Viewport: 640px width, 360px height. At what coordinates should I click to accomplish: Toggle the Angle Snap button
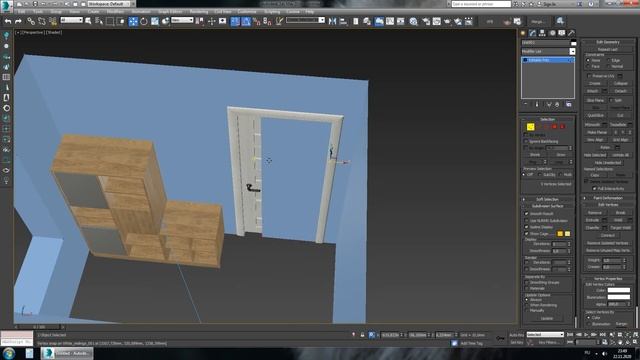click(x=246, y=21)
